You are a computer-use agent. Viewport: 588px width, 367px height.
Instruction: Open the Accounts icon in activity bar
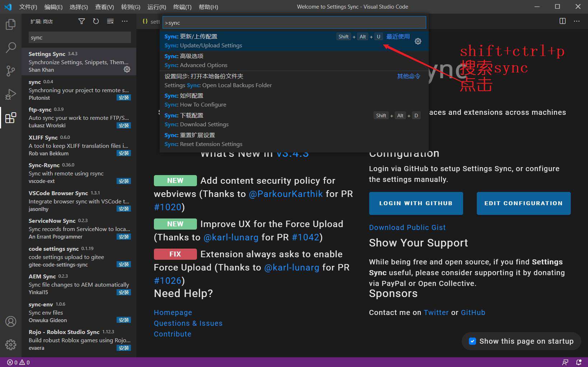pos(11,321)
